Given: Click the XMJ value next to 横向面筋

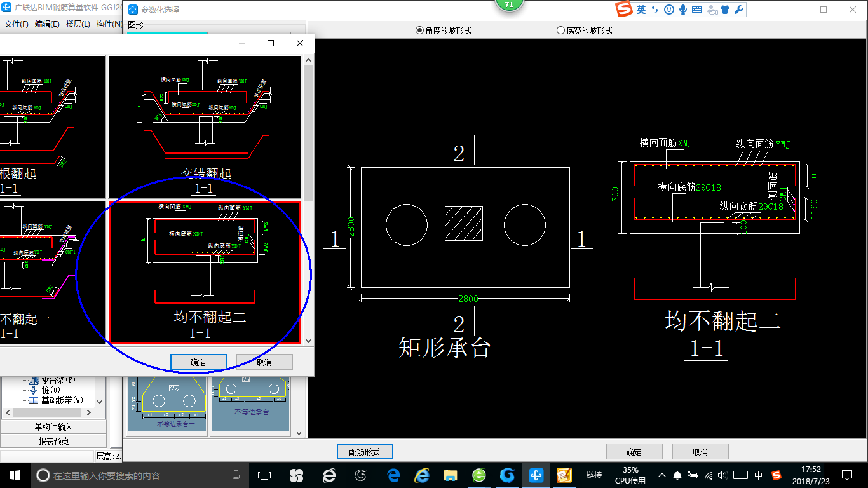Looking at the screenshot, I should coord(685,143).
